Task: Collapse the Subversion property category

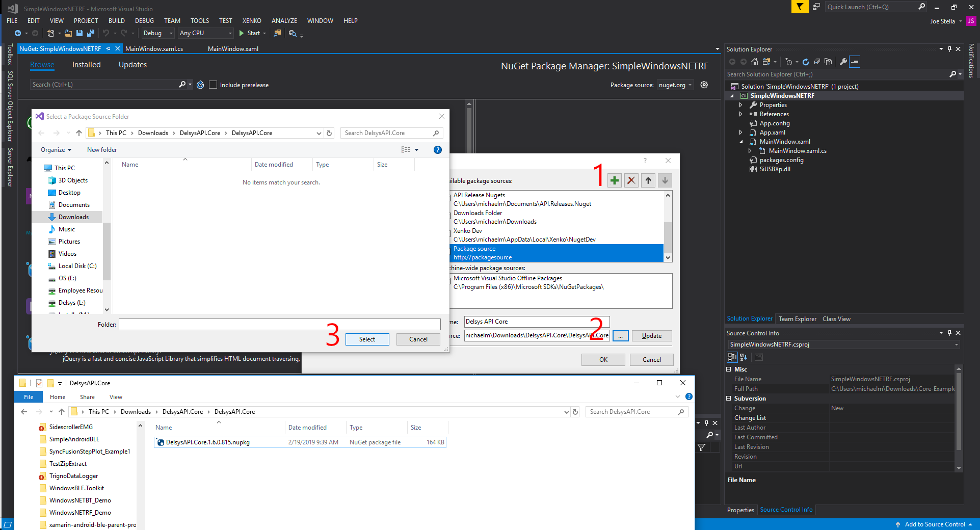Action: tap(729, 399)
